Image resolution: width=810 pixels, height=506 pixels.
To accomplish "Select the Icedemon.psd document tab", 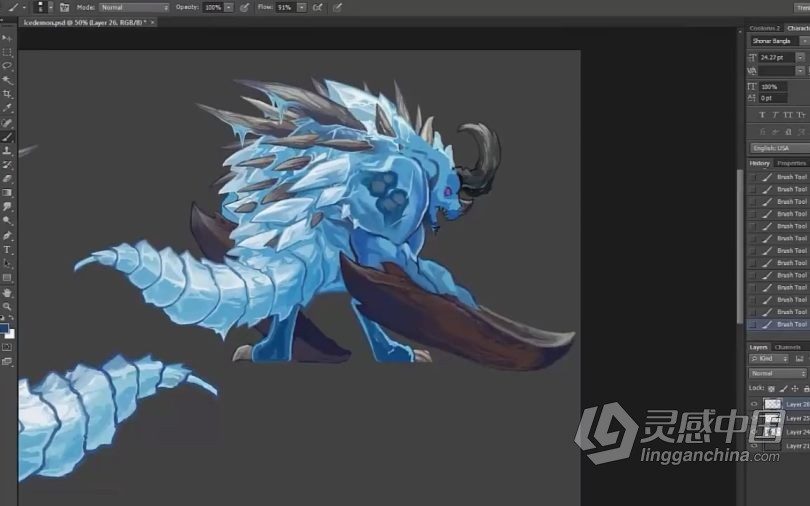I will point(85,22).
